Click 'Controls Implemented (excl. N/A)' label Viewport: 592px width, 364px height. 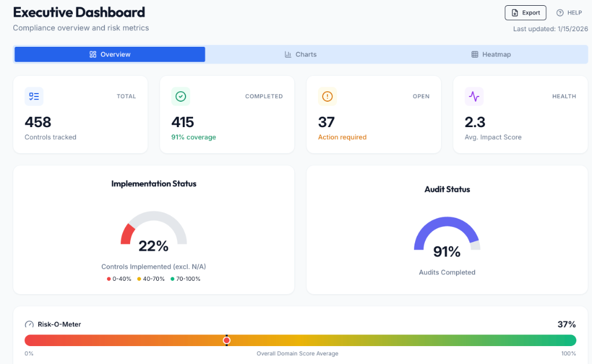(x=154, y=267)
